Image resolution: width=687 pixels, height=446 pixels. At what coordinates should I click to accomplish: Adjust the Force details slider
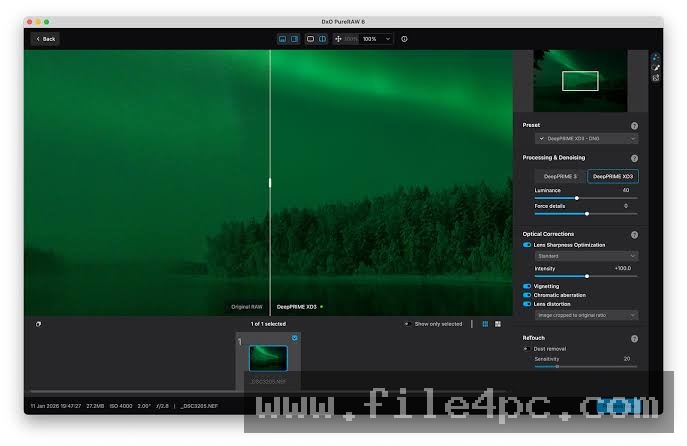(x=586, y=214)
